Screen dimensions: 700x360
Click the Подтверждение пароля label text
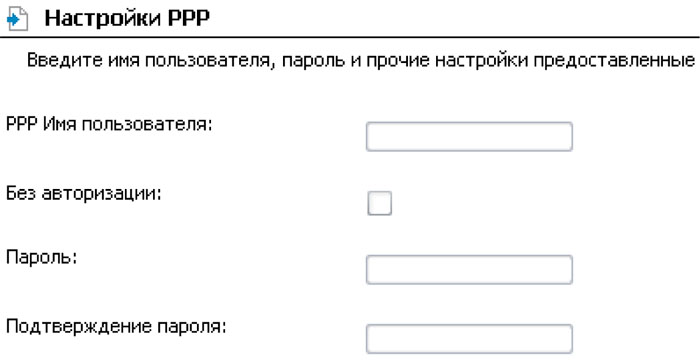pos(116,328)
